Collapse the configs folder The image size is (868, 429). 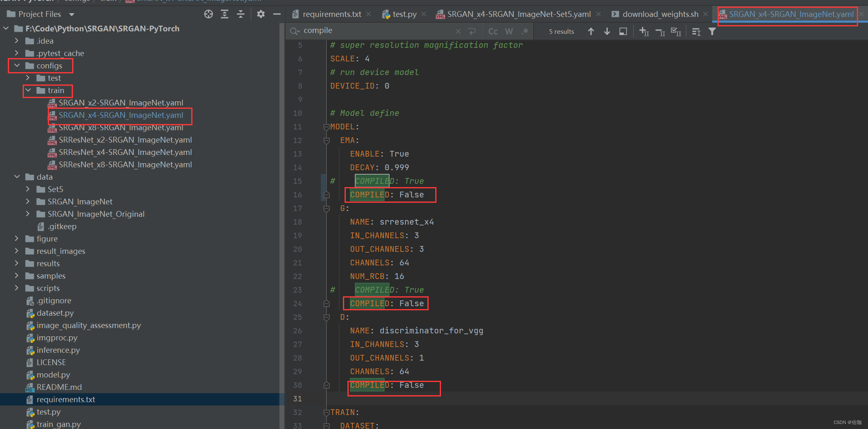click(17, 66)
